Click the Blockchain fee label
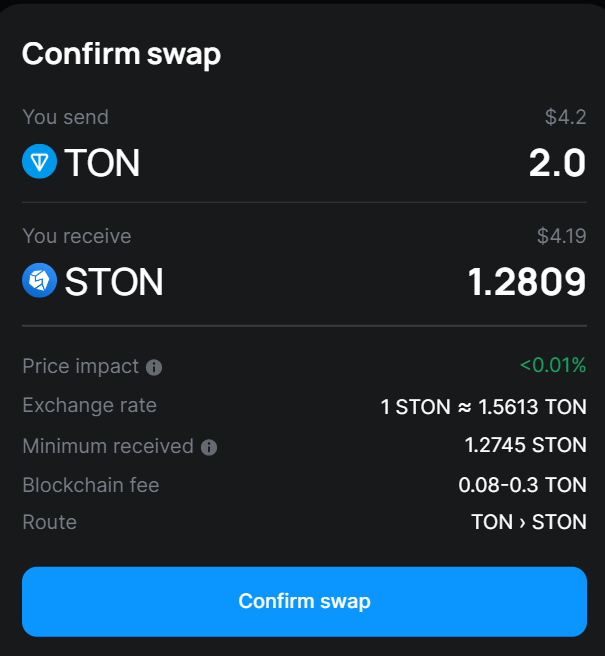605x656 pixels. pos(91,485)
